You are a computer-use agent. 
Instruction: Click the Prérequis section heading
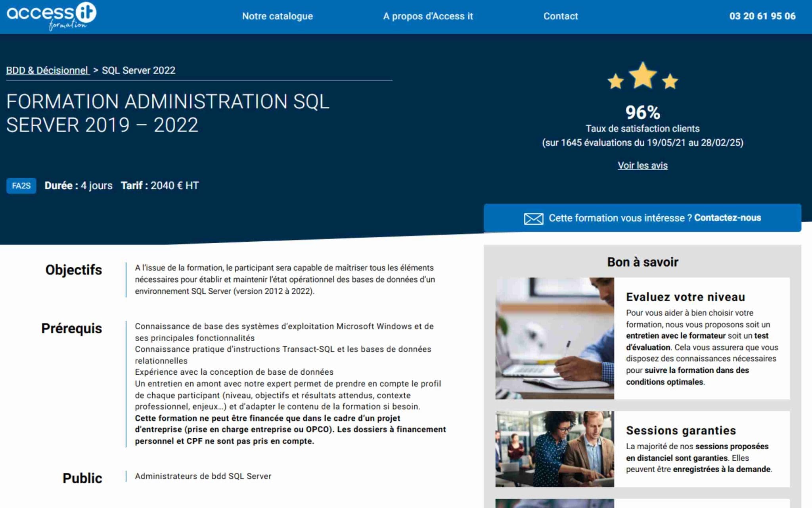[72, 329]
